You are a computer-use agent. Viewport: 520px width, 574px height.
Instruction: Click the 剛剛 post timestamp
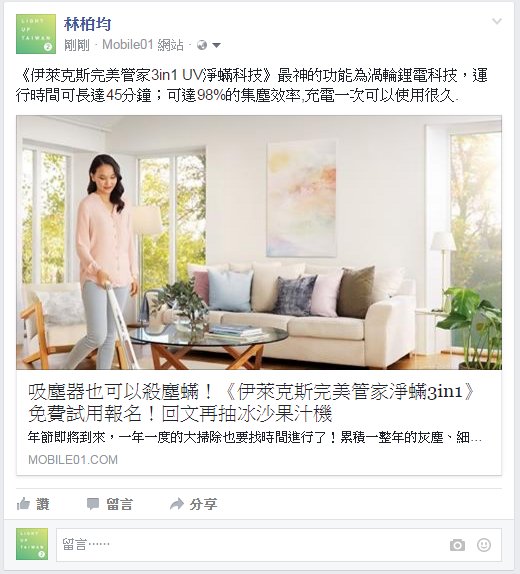tap(77, 45)
